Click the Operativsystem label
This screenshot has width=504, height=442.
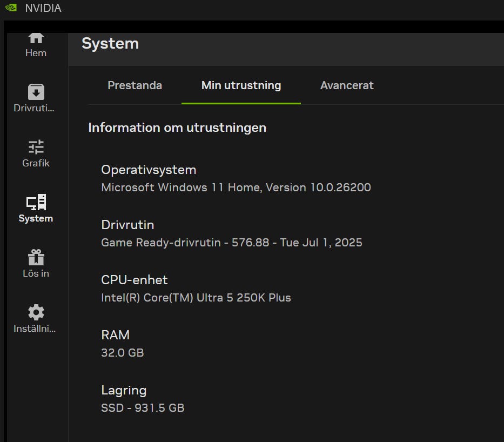tap(149, 170)
